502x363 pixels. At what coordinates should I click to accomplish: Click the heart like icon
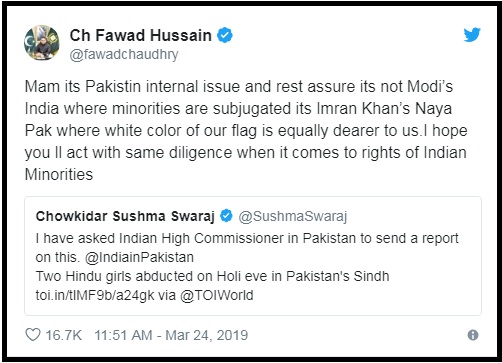point(33,335)
